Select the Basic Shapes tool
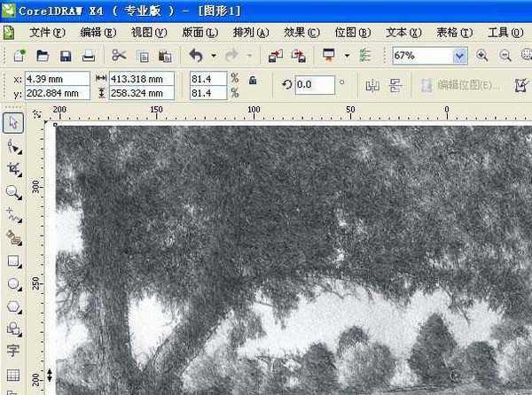532x395 pixels. pos(14,329)
